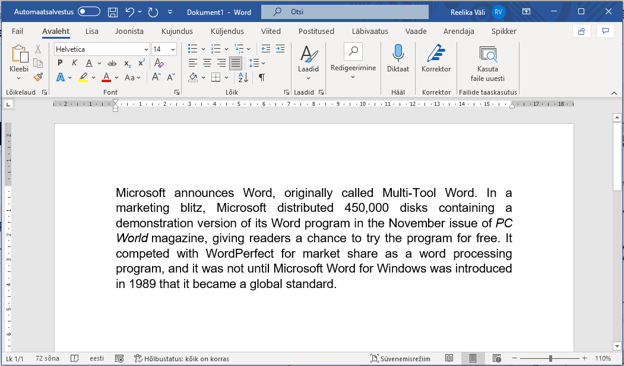
Task: Apply red font color
Action: coord(106,77)
